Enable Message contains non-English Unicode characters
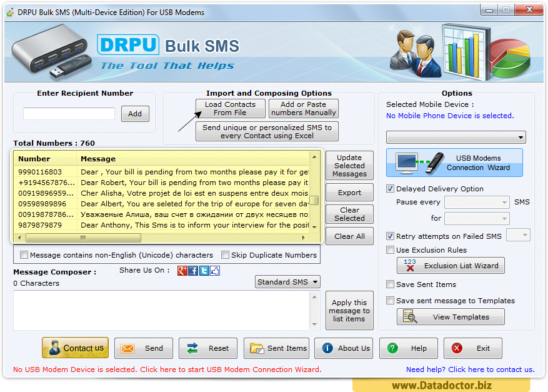 tap(24, 255)
